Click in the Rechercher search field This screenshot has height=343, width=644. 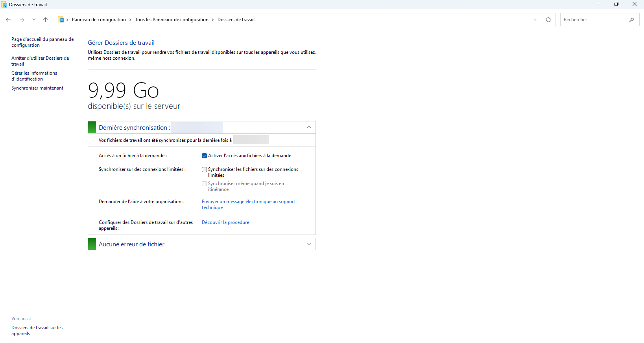(x=594, y=20)
